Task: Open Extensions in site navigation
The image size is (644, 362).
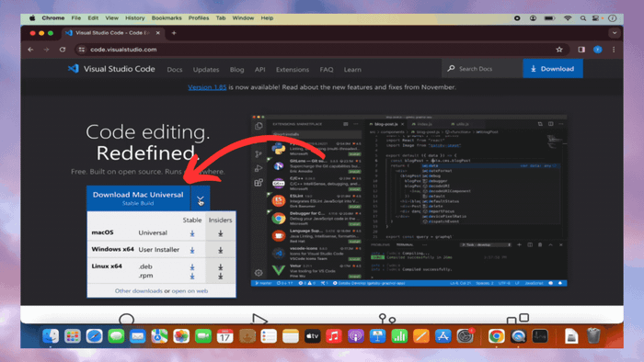Action: click(293, 70)
